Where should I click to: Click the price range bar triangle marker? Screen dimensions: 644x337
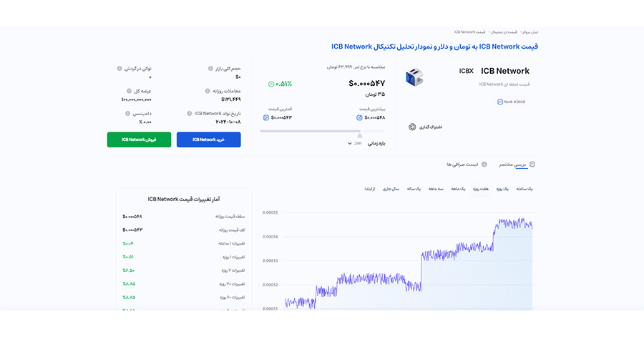click(360, 135)
